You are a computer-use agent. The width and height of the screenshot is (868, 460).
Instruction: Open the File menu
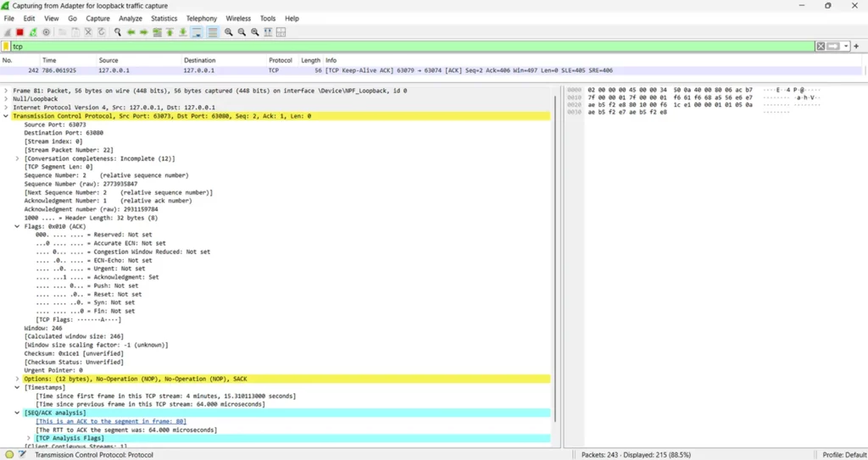8,19
